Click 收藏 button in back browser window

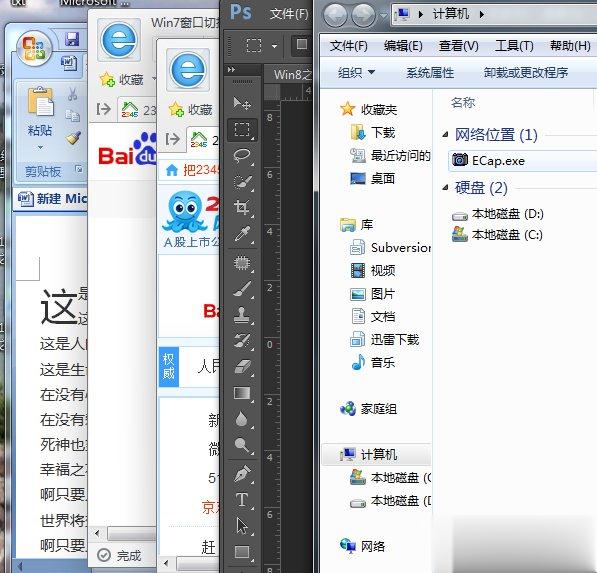[122, 80]
